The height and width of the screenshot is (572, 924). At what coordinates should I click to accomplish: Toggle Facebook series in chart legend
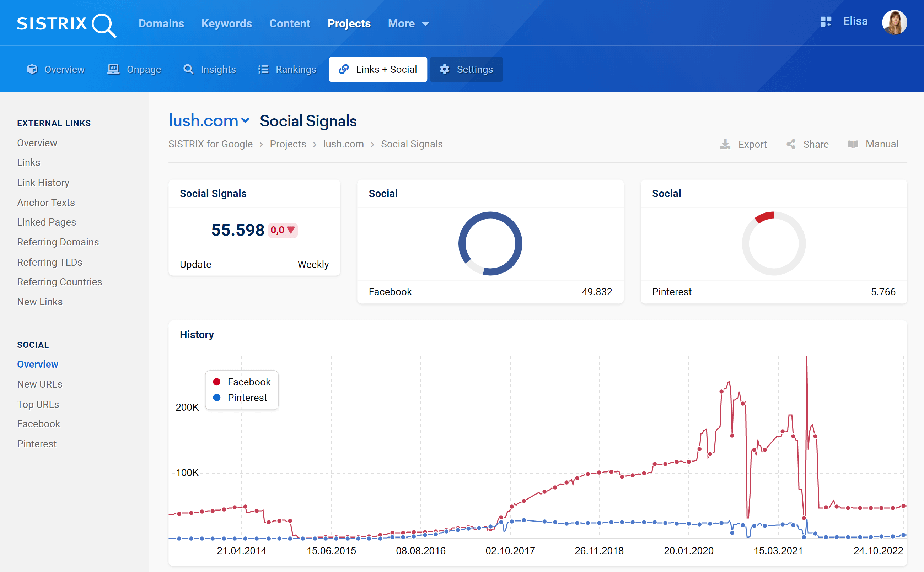pyautogui.click(x=241, y=382)
